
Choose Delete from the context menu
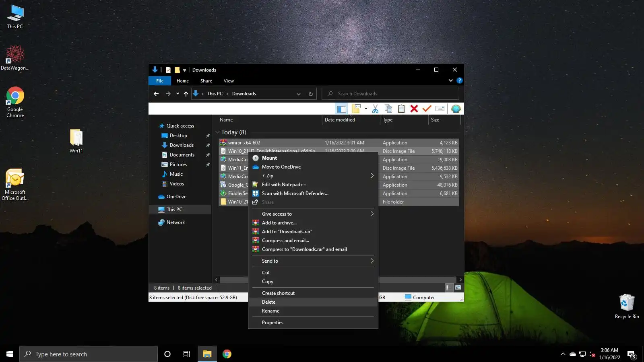point(313,302)
